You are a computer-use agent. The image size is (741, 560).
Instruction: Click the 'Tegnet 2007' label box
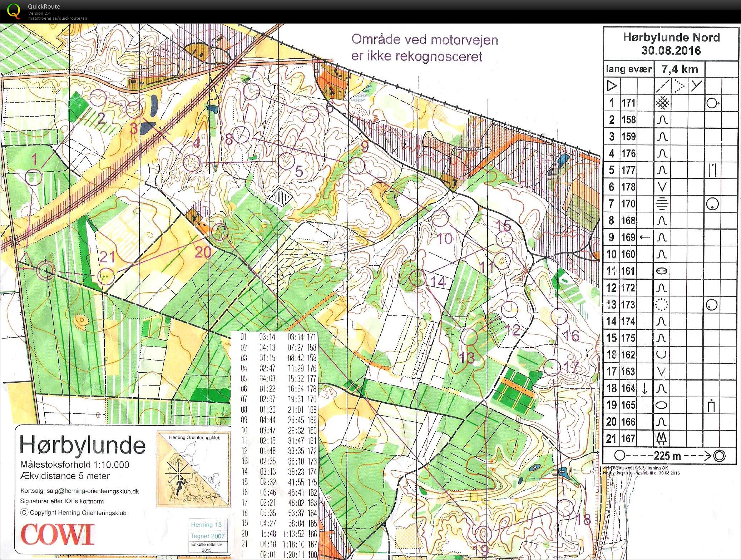(x=207, y=536)
